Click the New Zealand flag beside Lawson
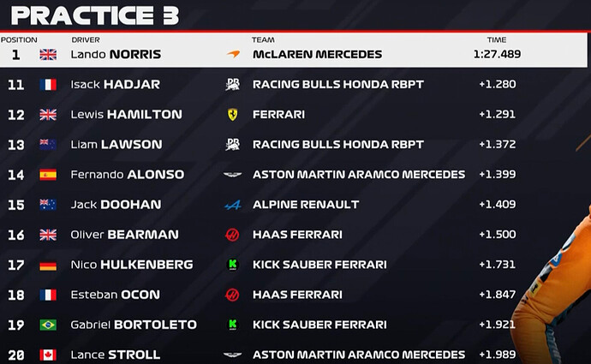Viewport: 591px width, 364px height. click(x=48, y=145)
